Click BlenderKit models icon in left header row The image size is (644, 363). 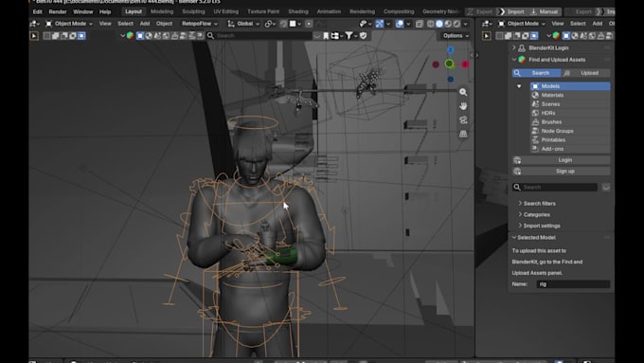140,36
